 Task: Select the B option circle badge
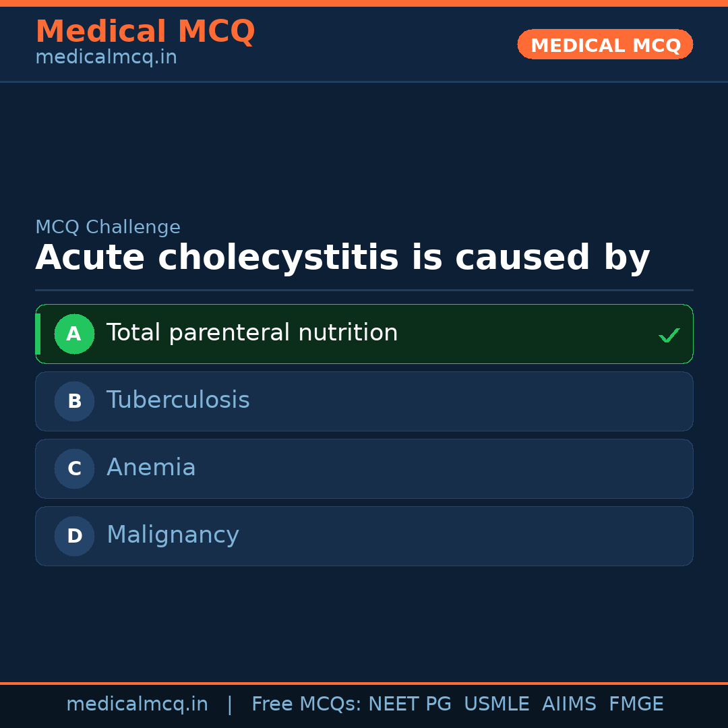[x=74, y=401]
